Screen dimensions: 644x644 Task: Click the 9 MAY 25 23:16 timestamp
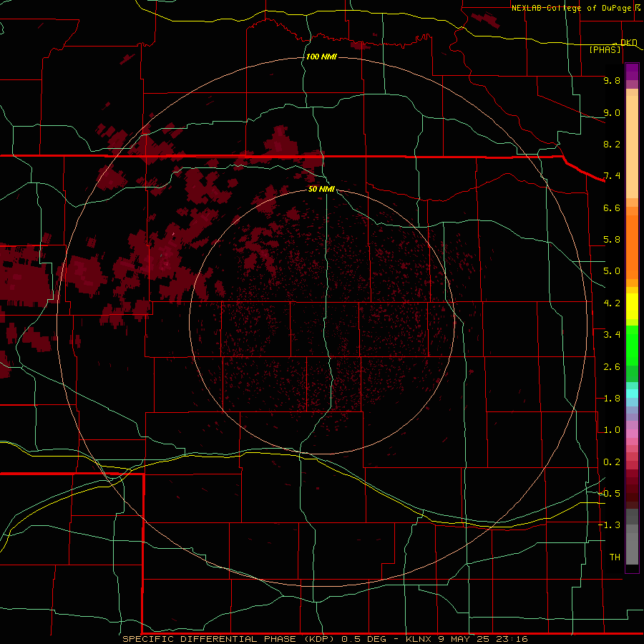(x=483, y=639)
